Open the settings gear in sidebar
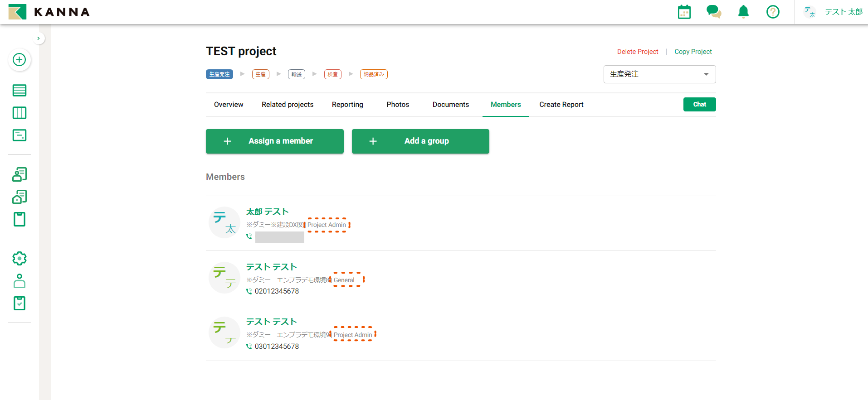The height and width of the screenshot is (400, 868). [x=20, y=259]
